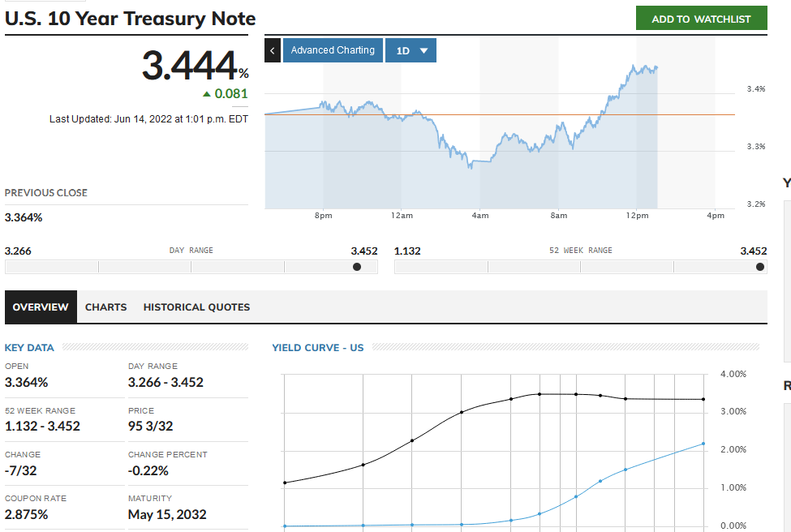Click the maturity date May 15, 2032

tap(167, 514)
